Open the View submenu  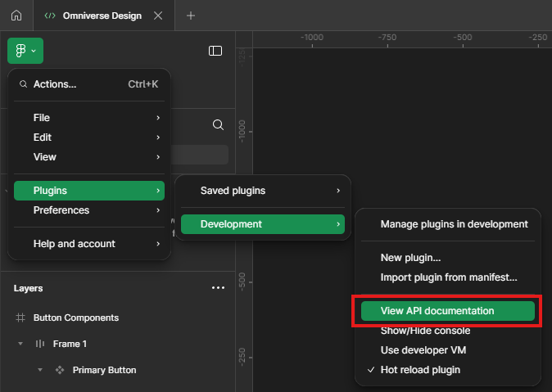coord(89,157)
